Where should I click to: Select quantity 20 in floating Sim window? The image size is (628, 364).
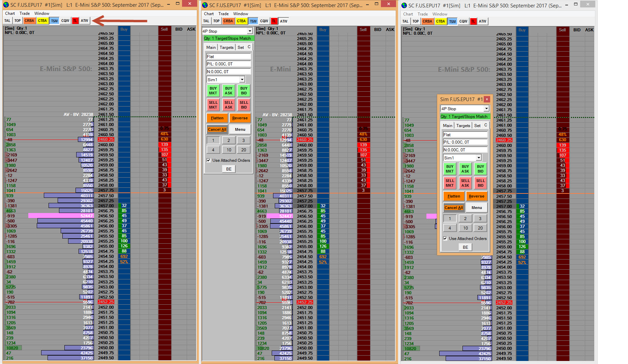[x=480, y=228]
